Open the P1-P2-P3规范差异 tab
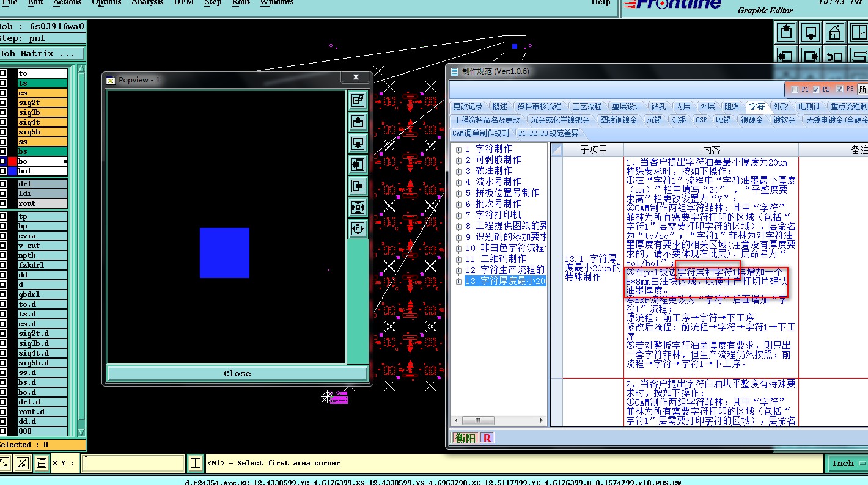This screenshot has width=868, height=485. 547,133
